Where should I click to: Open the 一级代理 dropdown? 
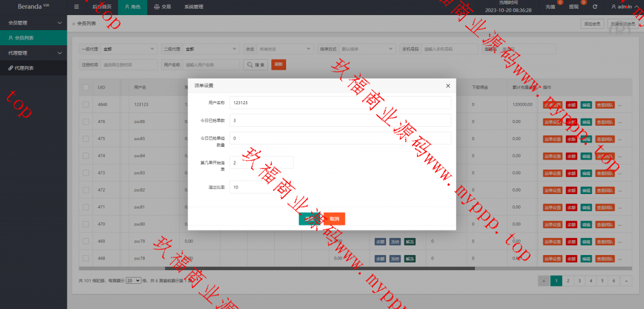[x=128, y=49]
